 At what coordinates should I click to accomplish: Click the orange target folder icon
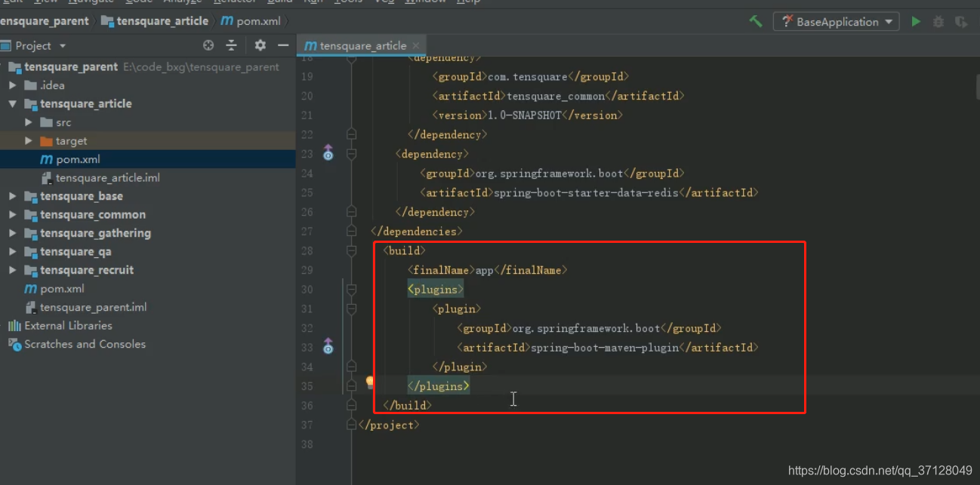(x=46, y=141)
